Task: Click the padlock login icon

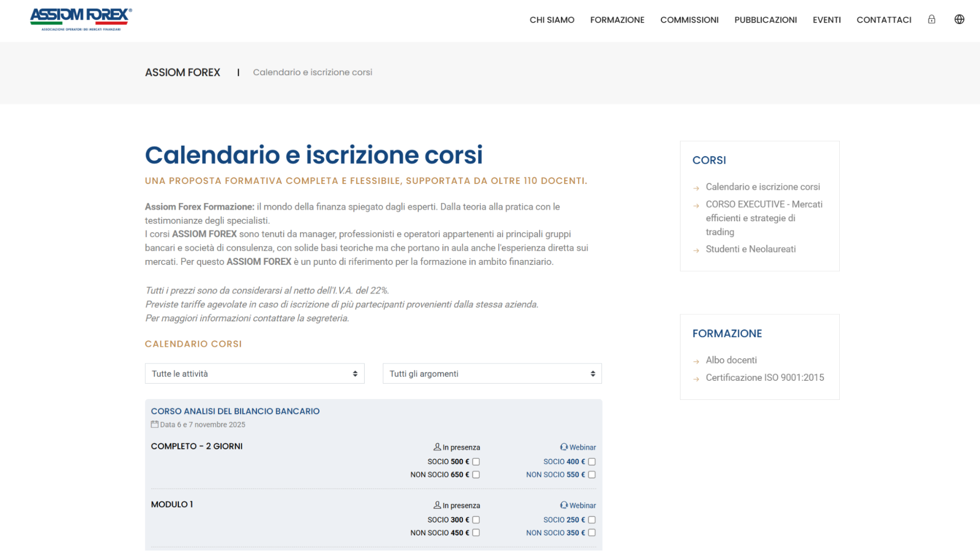Action: click(x=931, y=20)
